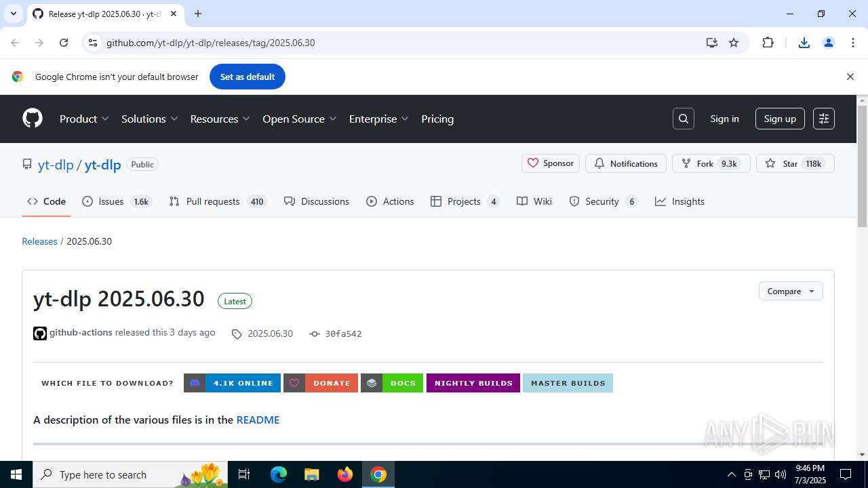Image resolution: width=868 pixels, height=488 pixels.
Task: Open the Projects tab
Action: [465, 201]
